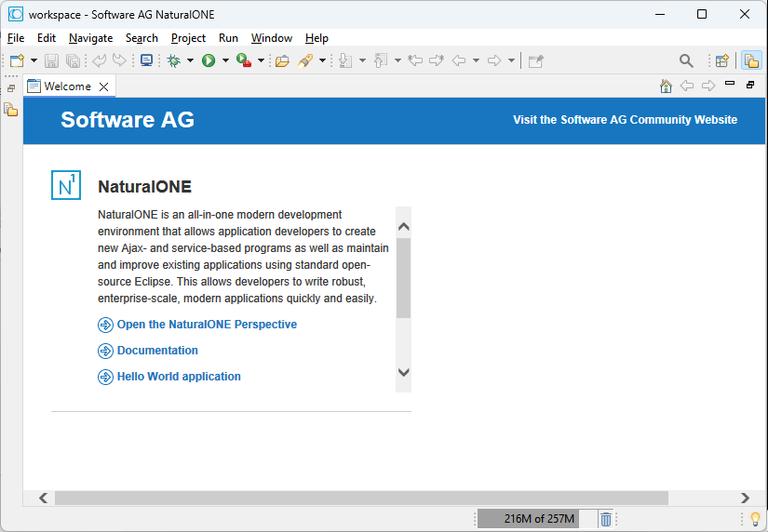Screen dimensions: 768x532
Task: Click the Search magnifier icon in toolbar
Action: pyautogui.click(x=686, y=60)
